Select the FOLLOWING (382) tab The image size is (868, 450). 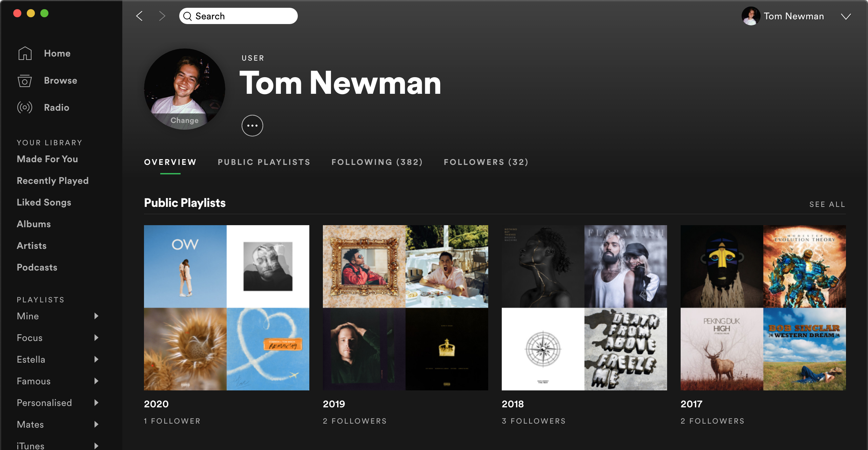point(378,162)
